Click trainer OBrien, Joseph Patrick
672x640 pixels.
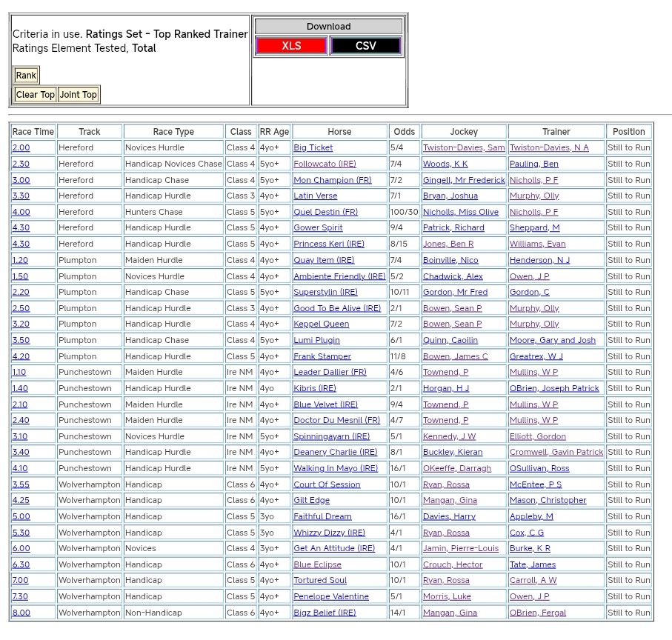(x=554, y=388)
